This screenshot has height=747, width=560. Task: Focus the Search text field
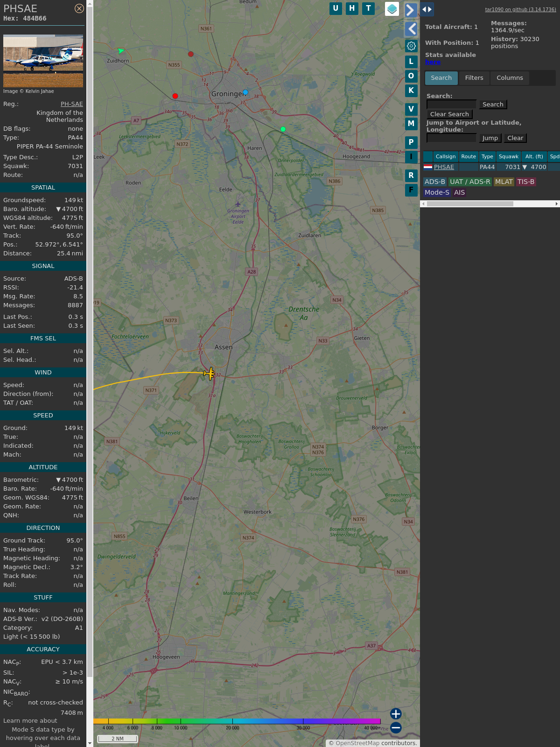(x=451, y=105)
